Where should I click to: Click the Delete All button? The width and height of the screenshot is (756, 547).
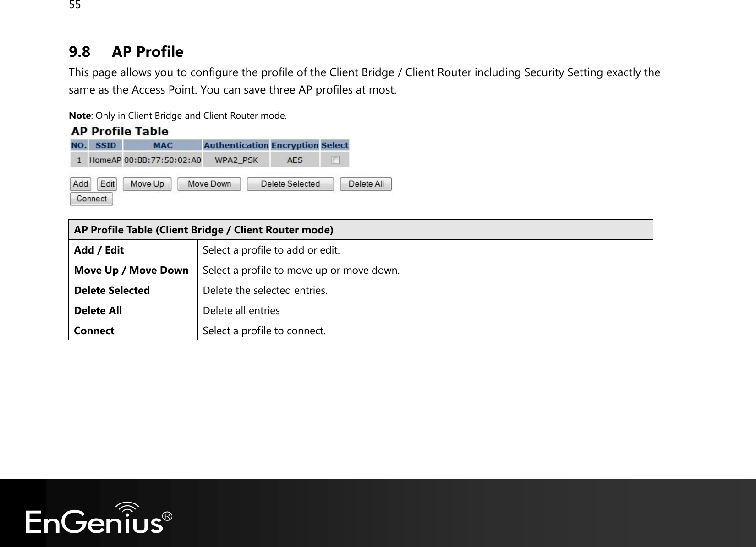[366, 184]
